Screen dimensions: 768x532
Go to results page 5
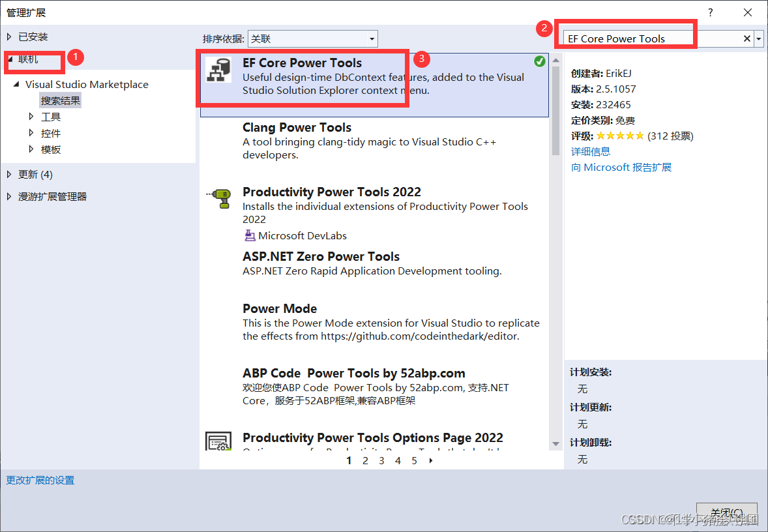[415, 460]
